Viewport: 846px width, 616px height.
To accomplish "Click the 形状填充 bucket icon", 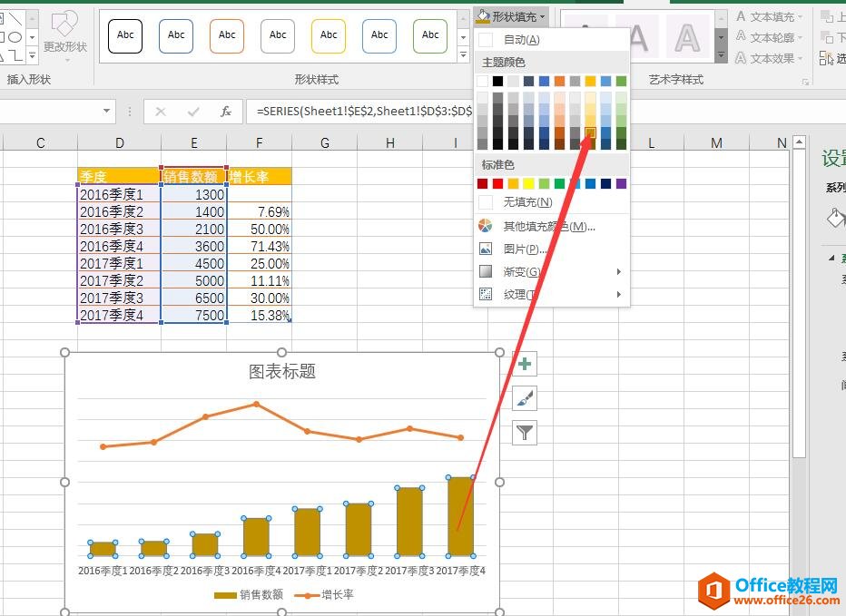I will pyautogui.click(x=485, y=15).
